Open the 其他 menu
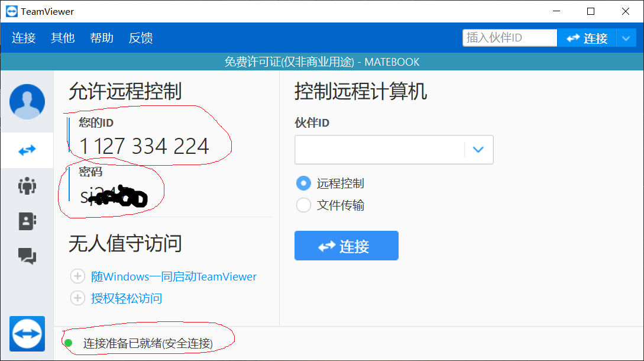Screen dimensions: 644x361 (x=63, y=38)
